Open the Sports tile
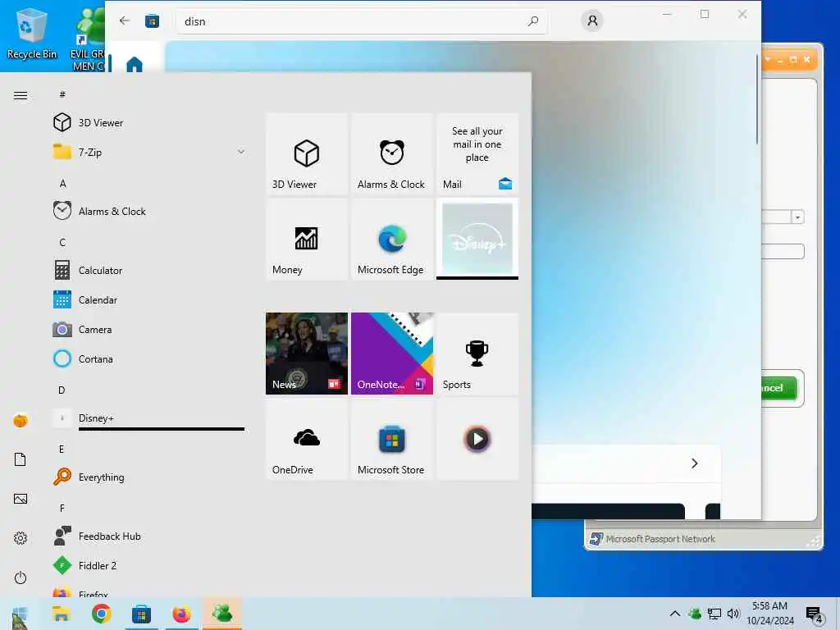 (477, 354)
